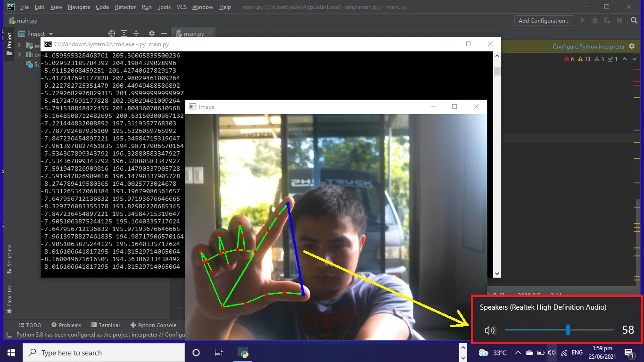644x362 pixels.
Task: Show hidden system tray icons chevron
Action: pyautogui.click(x=518, y=353)
